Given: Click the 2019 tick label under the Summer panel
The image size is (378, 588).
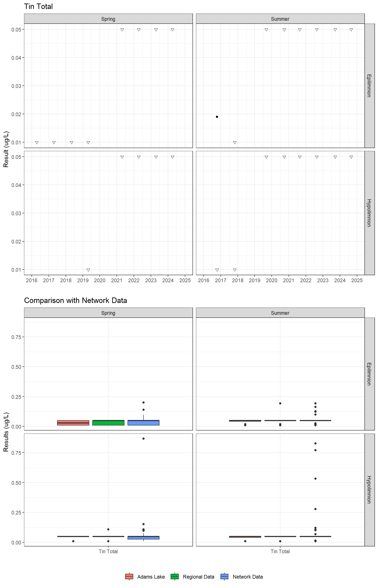Looking at the screenshot, I should [255, 280].
